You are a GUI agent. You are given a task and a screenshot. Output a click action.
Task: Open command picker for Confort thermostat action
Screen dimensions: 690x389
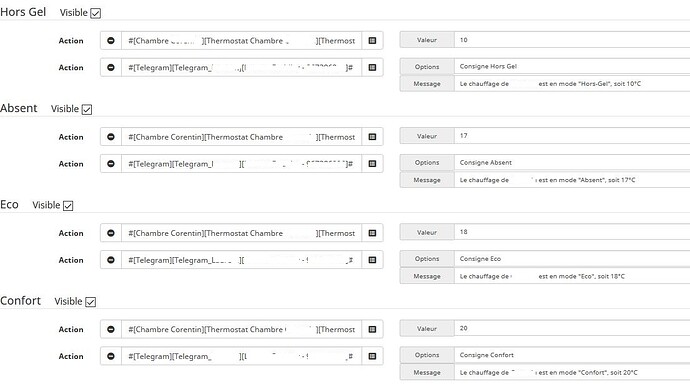pos(372,329)
